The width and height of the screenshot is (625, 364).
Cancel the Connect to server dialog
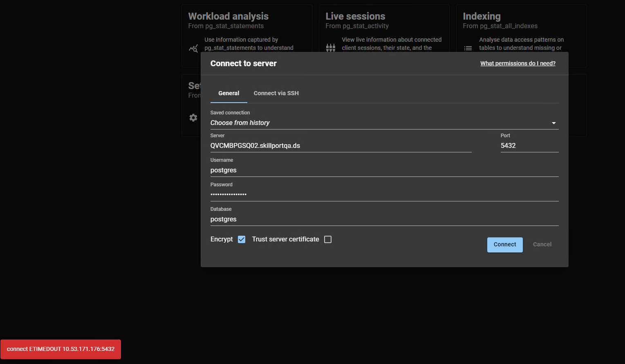[x=542, y=244]
